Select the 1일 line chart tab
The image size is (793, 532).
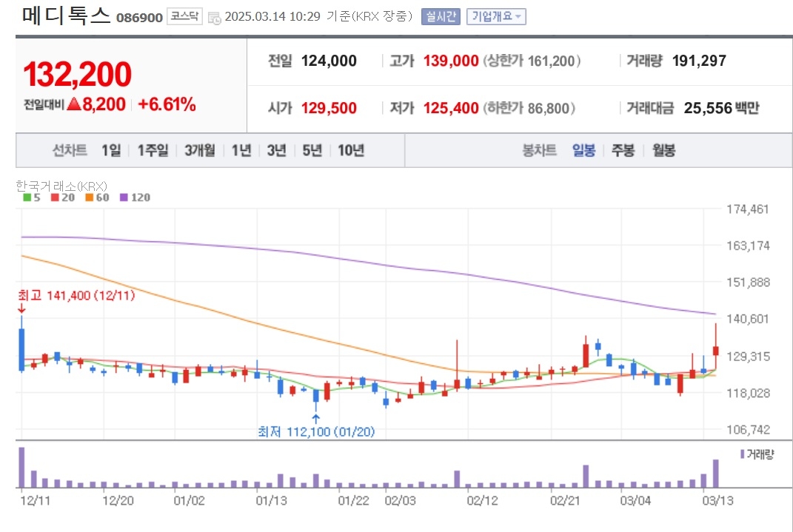[x=111, y=150]
